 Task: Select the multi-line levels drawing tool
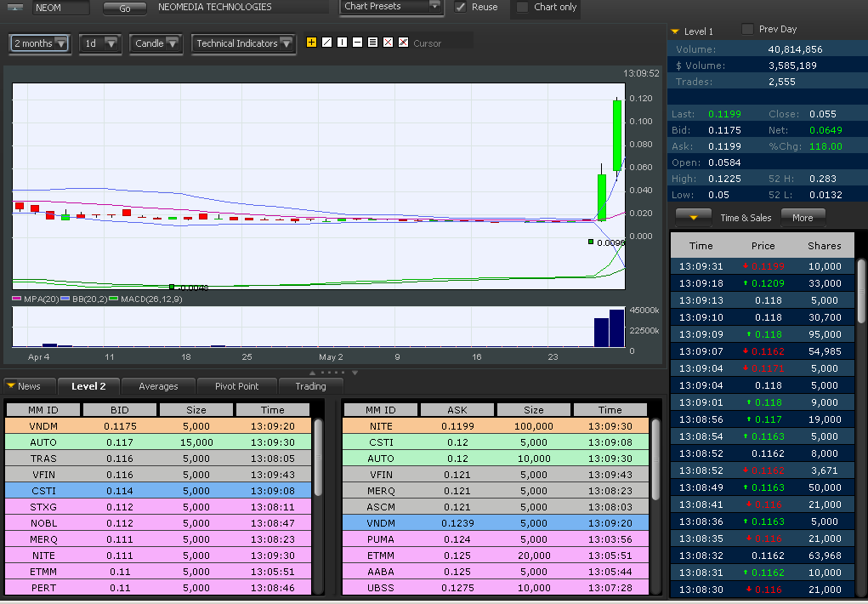coord(372,43)
